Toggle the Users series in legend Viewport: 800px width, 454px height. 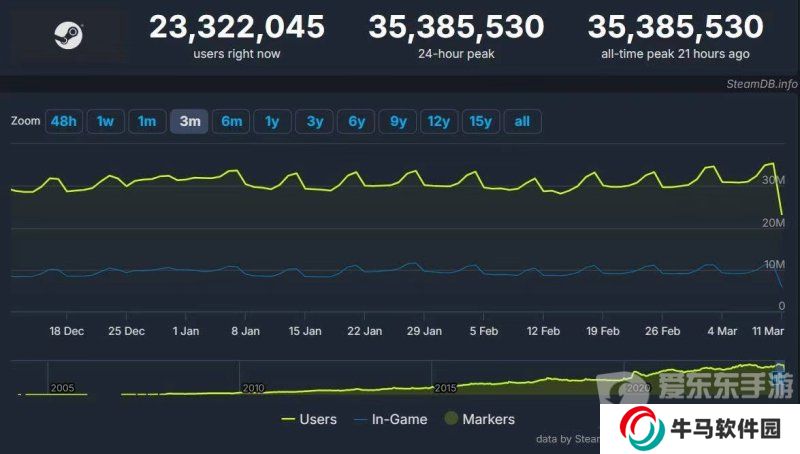pos(309,419)
